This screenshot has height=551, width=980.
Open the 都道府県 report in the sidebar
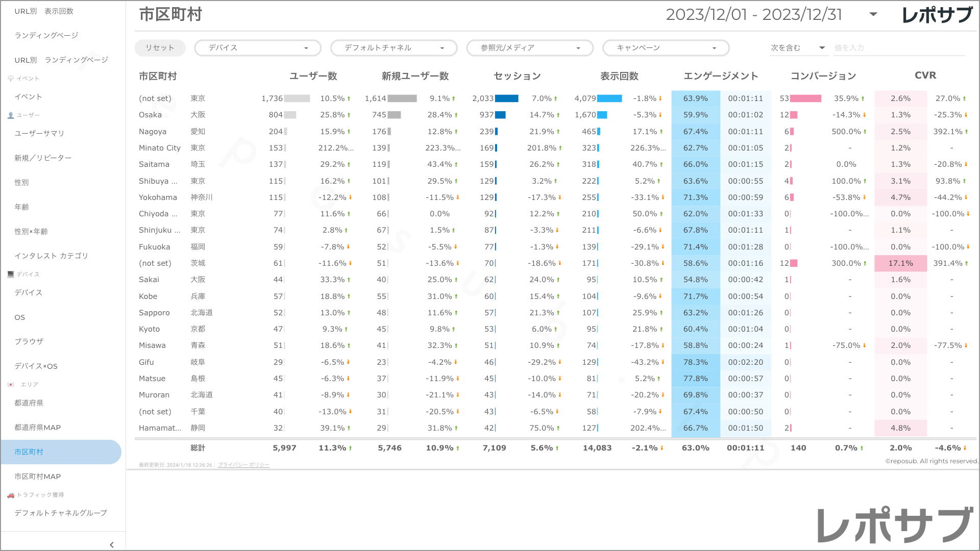pos(29,403)
